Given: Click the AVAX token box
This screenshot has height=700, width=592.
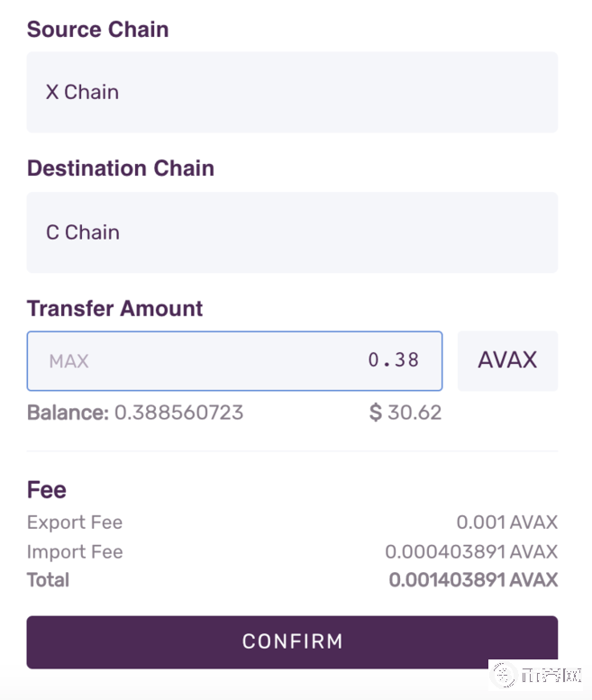Looking at the screenshot, I should (x=507, y=360).
